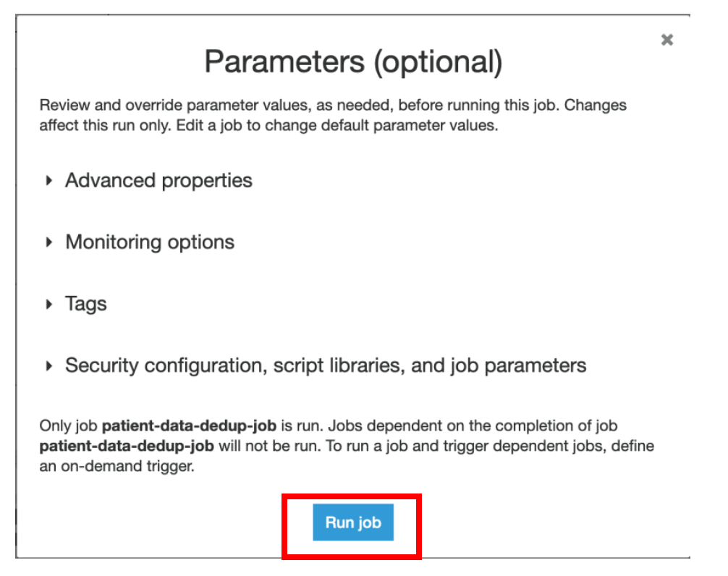Click the 'Edit a job to change default' sentence

[x=337, y=125]
